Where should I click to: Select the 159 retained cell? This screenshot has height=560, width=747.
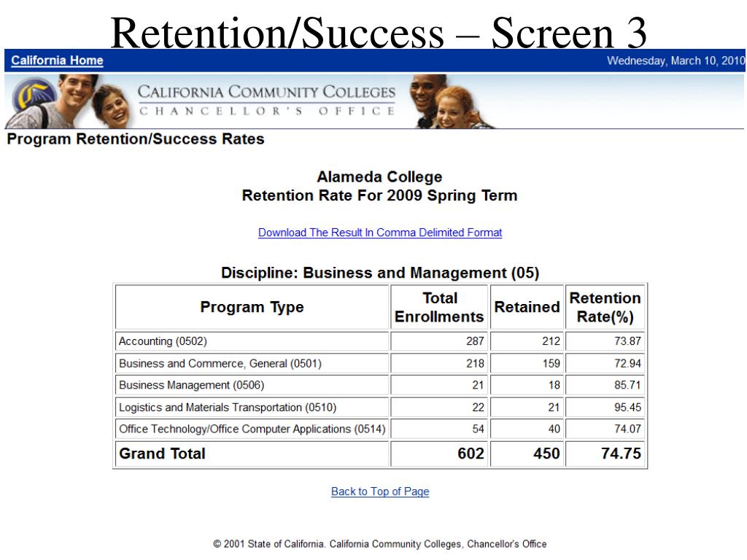click(527, 363)
